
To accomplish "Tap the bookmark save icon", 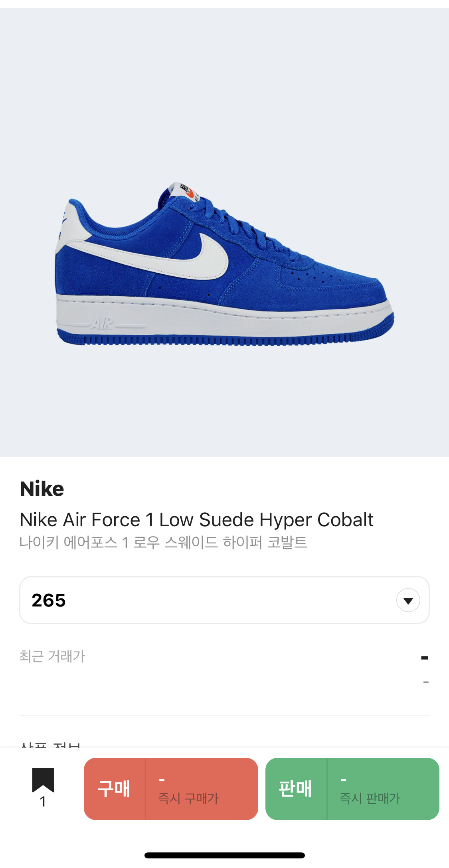I will (x=43, y=779).
